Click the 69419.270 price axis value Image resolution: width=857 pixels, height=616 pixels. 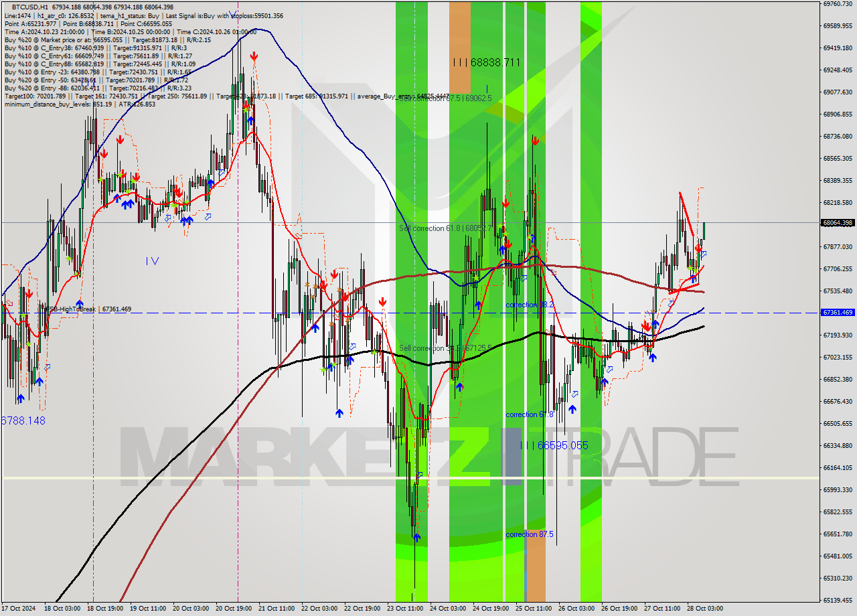837,48
